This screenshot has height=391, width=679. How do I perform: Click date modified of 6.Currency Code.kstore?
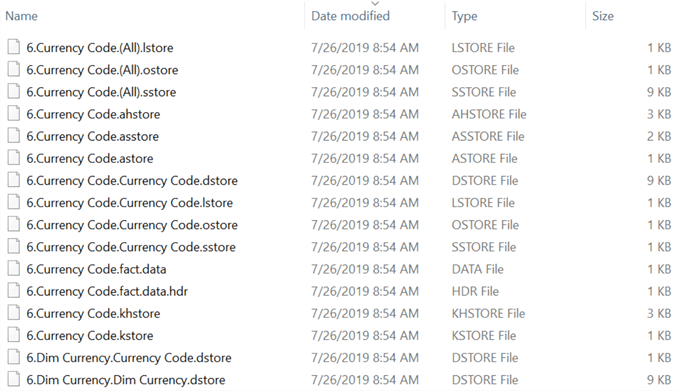pos(365,335)
